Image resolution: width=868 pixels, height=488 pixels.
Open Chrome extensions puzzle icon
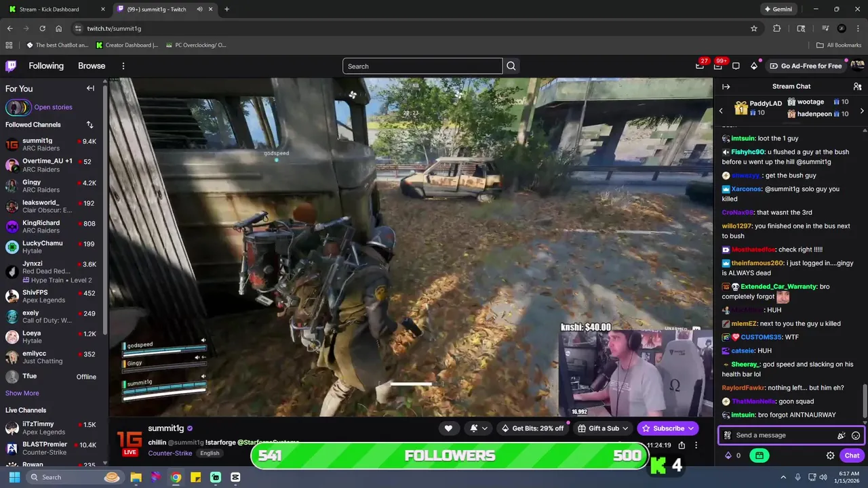[777, 28]
